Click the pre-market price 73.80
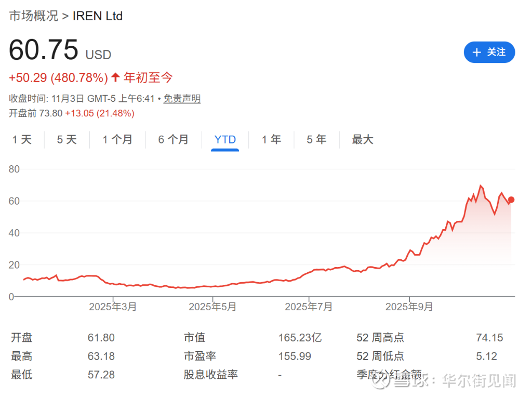The width and height of the screenshot is (532, 397). click(51, 113)
